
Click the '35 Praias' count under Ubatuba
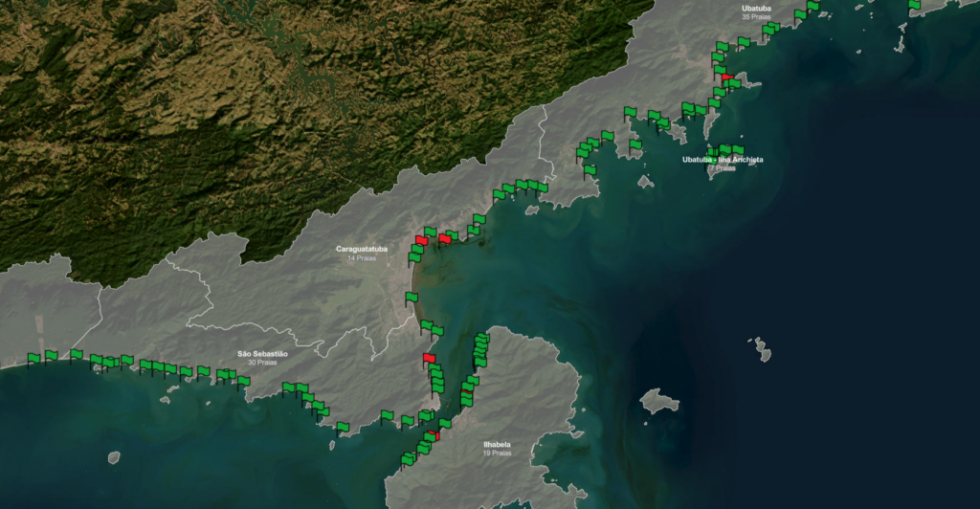756,17
